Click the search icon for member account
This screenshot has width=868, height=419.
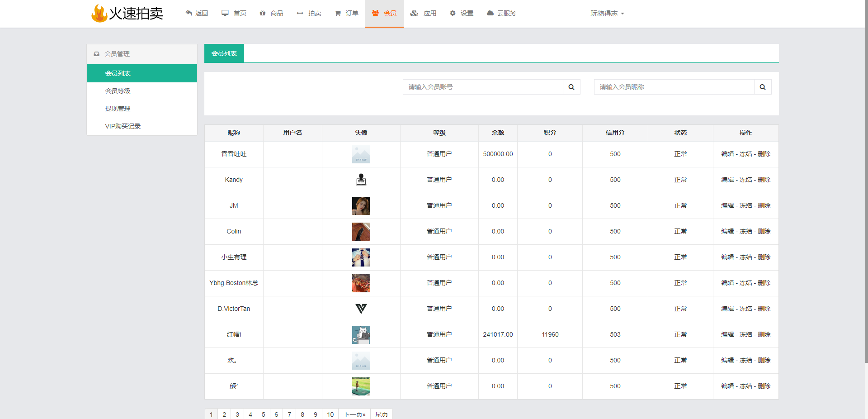pos(571,87)
